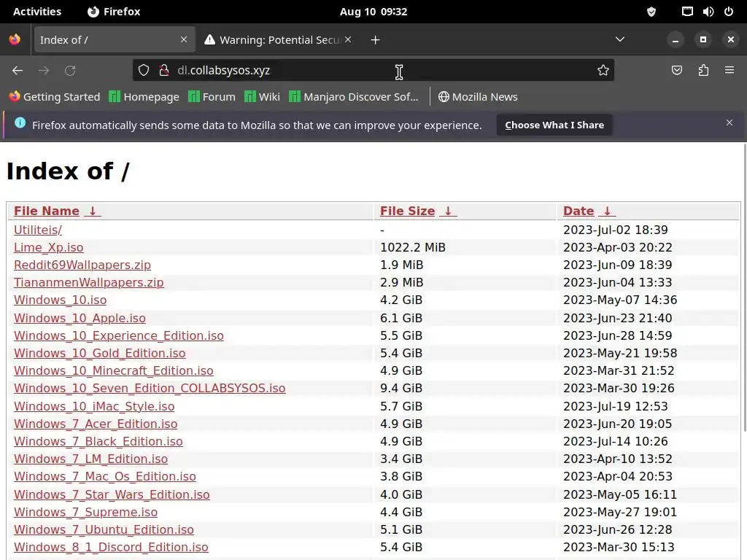Click Windows_7_Black_Edition.iso link
The image size is (747, 560).
pyautogui.click(x=98, y=441)
